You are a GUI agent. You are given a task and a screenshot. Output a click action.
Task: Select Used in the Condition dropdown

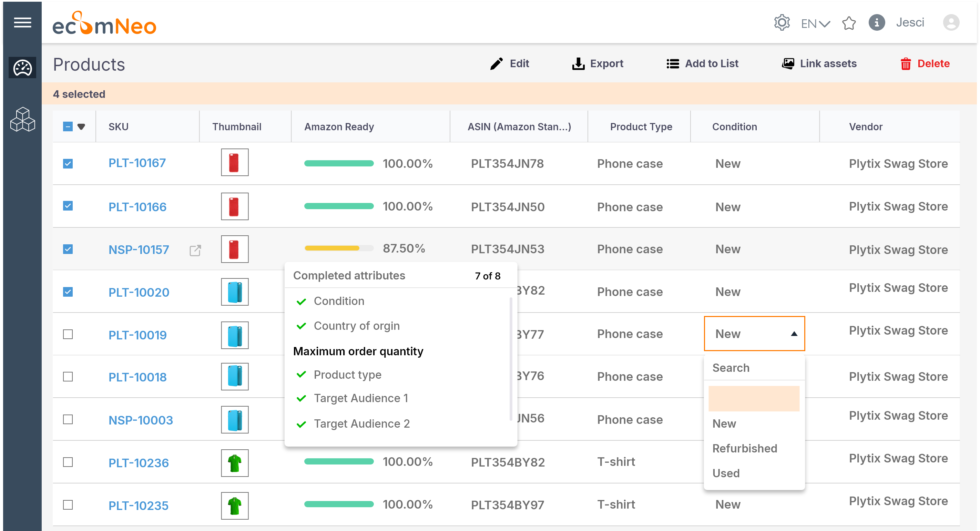tap(726, 473)
